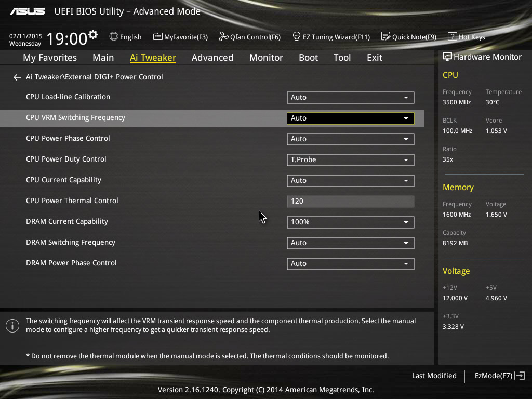
Task: Open Quick Note(F9)
Action: pyautogui.click(x=414, y=37)
